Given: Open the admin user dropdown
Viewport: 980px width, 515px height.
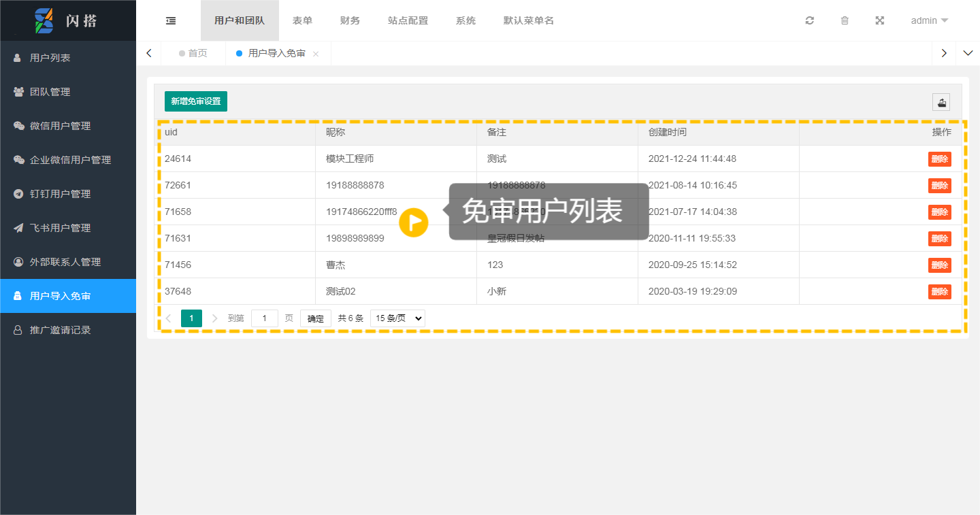Looking at the screenshot, I should [x=929, y=20].
